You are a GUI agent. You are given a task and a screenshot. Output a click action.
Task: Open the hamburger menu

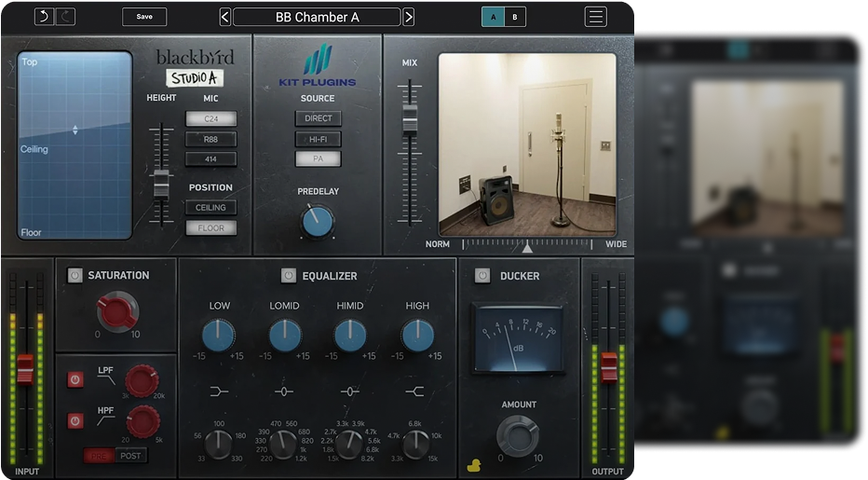tap(595, 17)
